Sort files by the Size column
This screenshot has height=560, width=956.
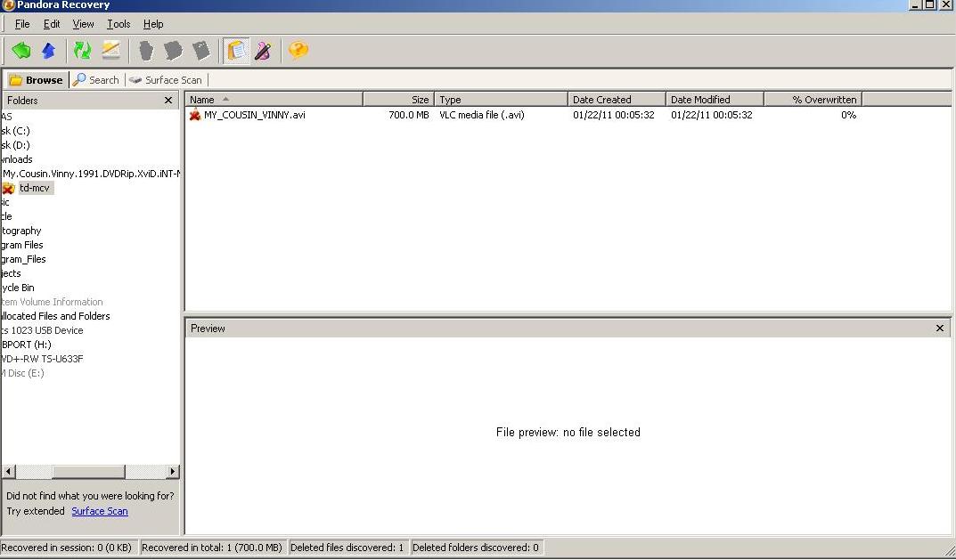pyautogui.click(x=399, y=100)
